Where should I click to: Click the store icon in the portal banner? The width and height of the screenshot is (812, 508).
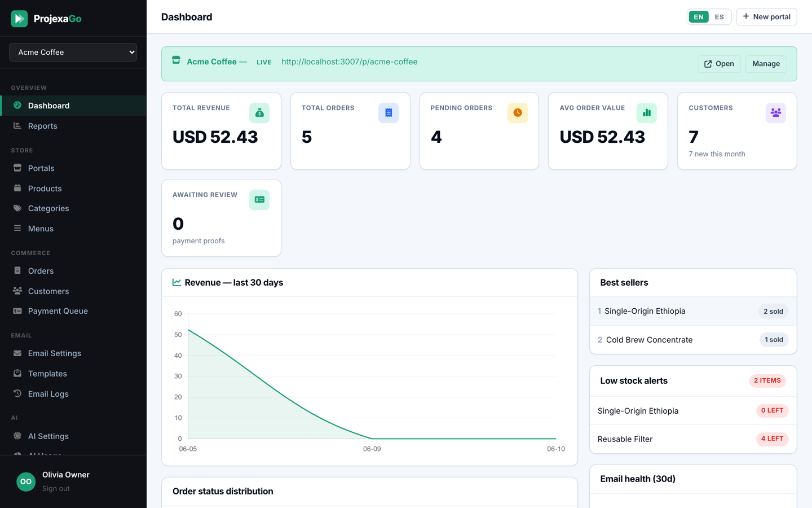point(176,60)
